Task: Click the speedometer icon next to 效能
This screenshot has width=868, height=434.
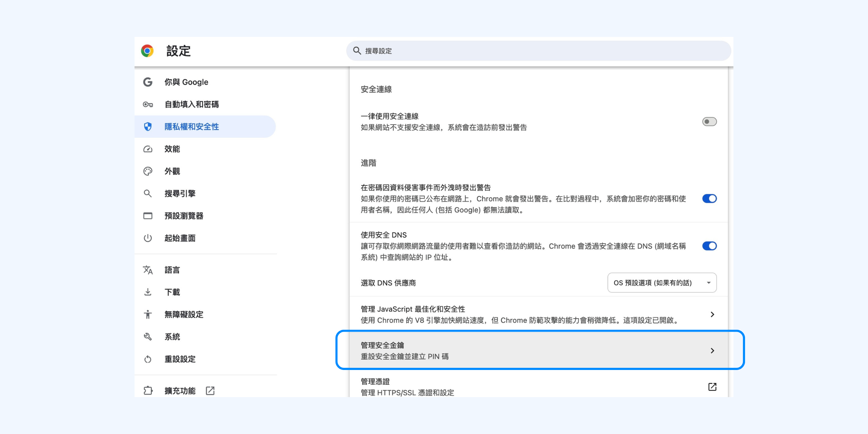Action: [148, 149]
